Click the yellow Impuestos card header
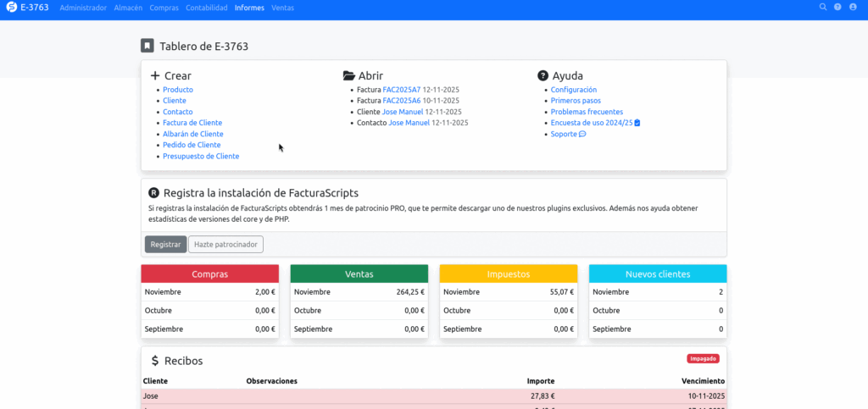The width and height of the screenshot is (868, 409). 509,274
